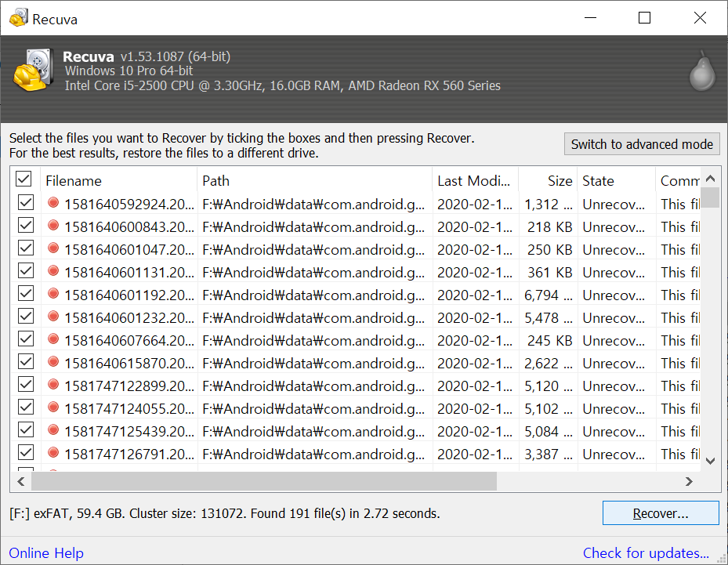Image resolution: width=728 pixels, height=565 pixels.
Task: Uncheck the box for file 1581747122899
Action: (26, 385)
